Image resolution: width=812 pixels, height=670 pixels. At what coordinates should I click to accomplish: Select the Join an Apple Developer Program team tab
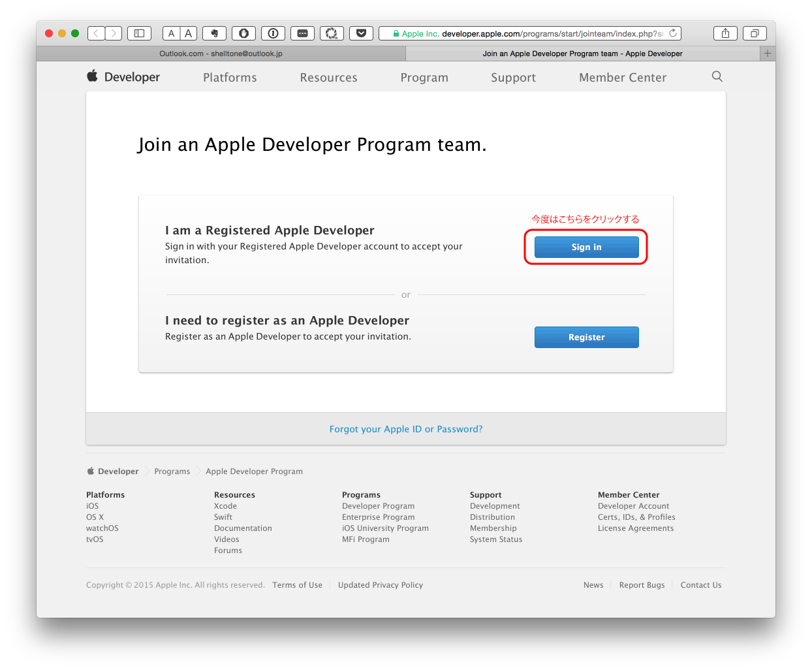(582, 54)
